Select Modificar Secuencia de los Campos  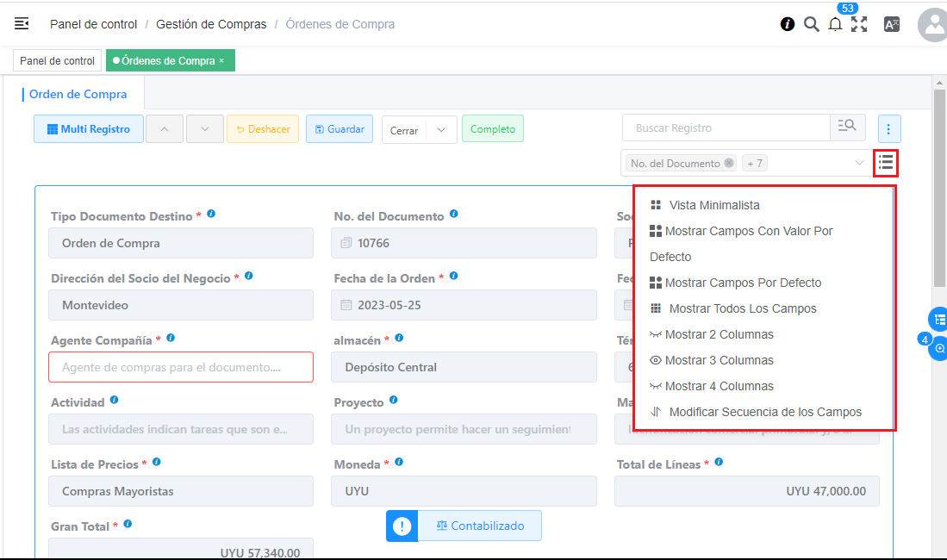click(x=764, y=412)
